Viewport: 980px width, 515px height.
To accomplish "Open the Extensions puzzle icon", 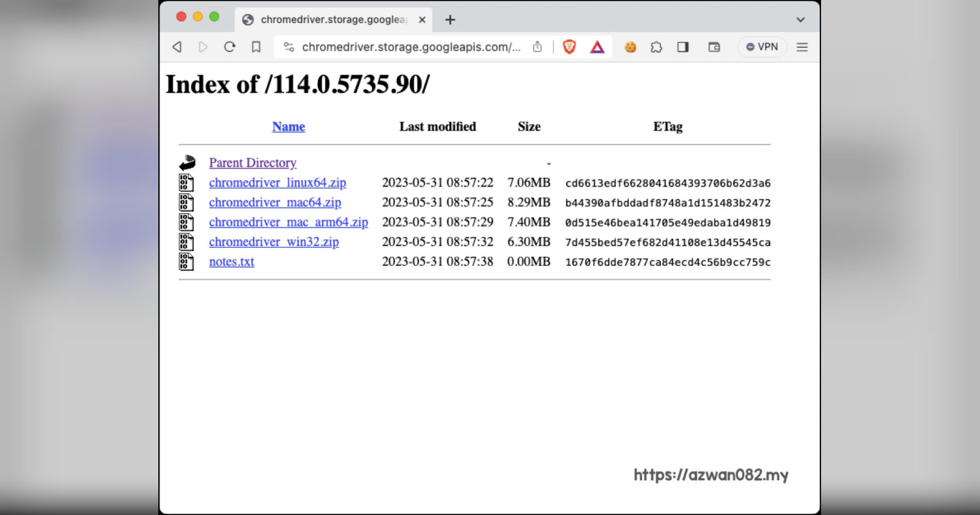I will coord(656,47).
